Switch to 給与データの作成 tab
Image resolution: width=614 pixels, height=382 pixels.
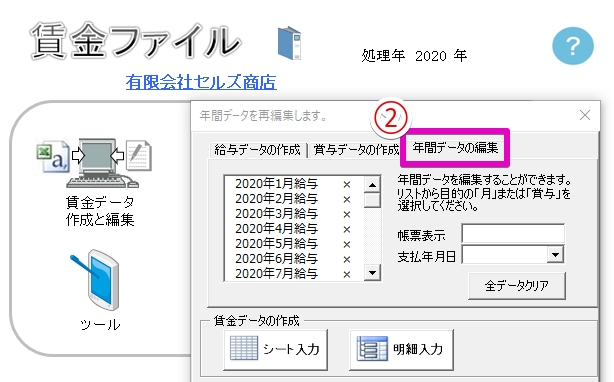point(257,150)
